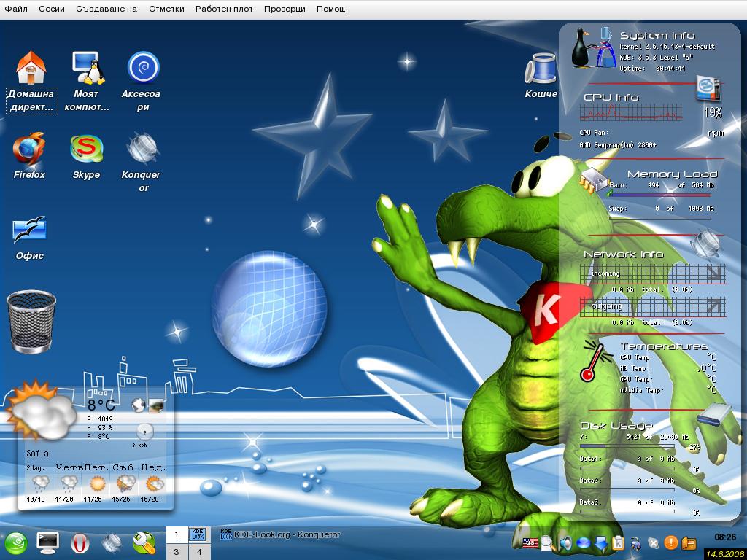747x560 pixels.
Task: Click the AMD Sempron(tm) 2800+ label
Action: (x=618, y=145)
